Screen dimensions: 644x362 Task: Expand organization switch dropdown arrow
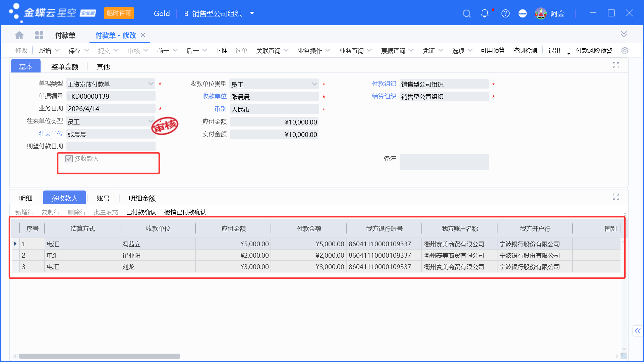pyautogui.click(x=252, y=13)
